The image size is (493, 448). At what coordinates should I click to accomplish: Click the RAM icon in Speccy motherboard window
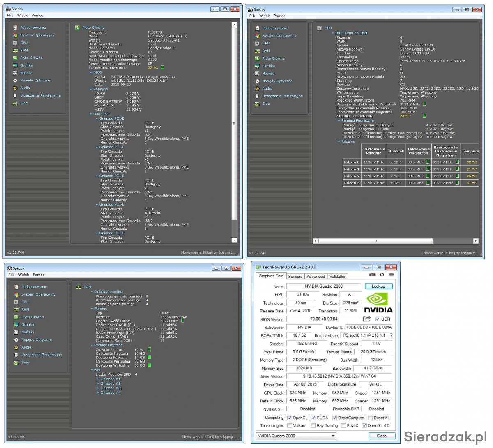tap(15, 50)
